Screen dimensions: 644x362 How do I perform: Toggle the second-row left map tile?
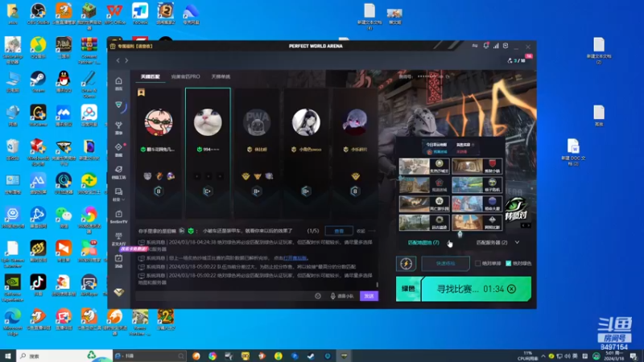[424, 185]
